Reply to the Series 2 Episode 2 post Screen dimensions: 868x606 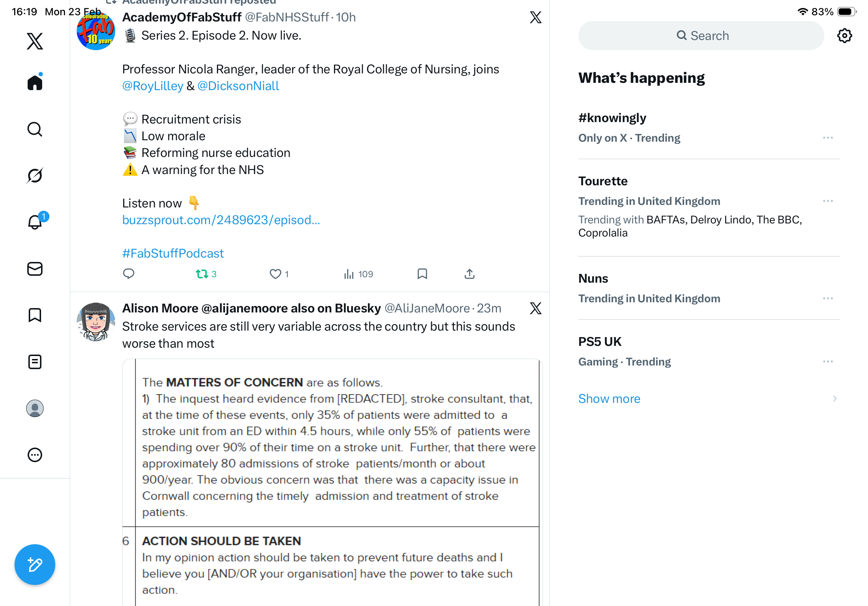tap(129, 274)
